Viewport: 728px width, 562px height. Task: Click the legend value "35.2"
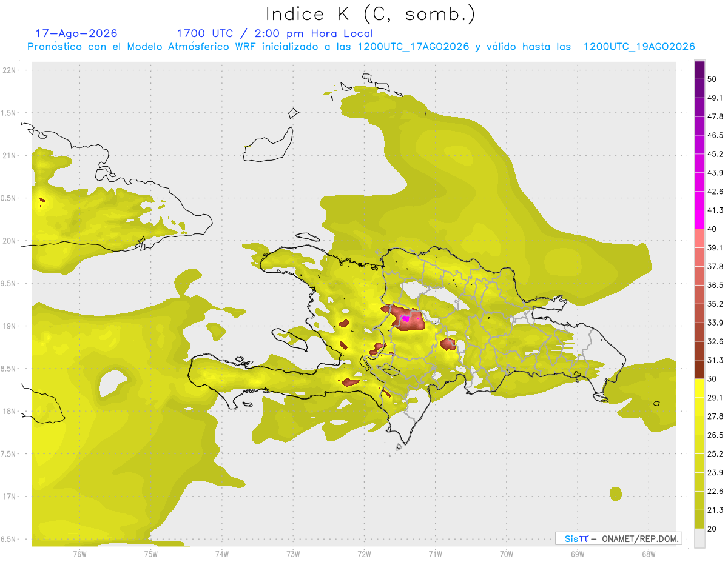(715, 304)
